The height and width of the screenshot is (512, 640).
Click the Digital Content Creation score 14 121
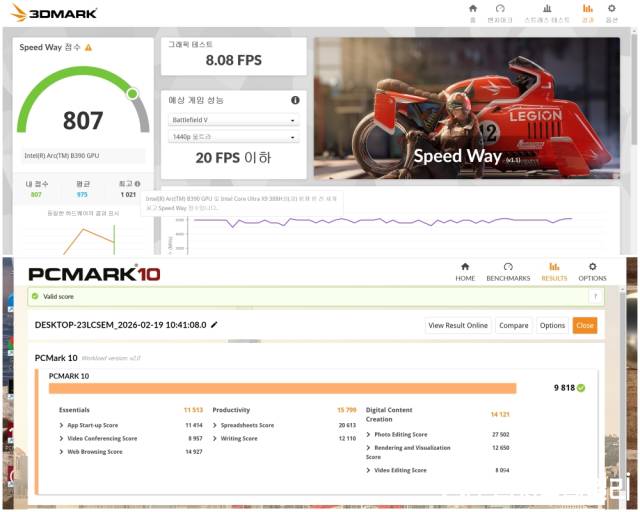[500, 414]
